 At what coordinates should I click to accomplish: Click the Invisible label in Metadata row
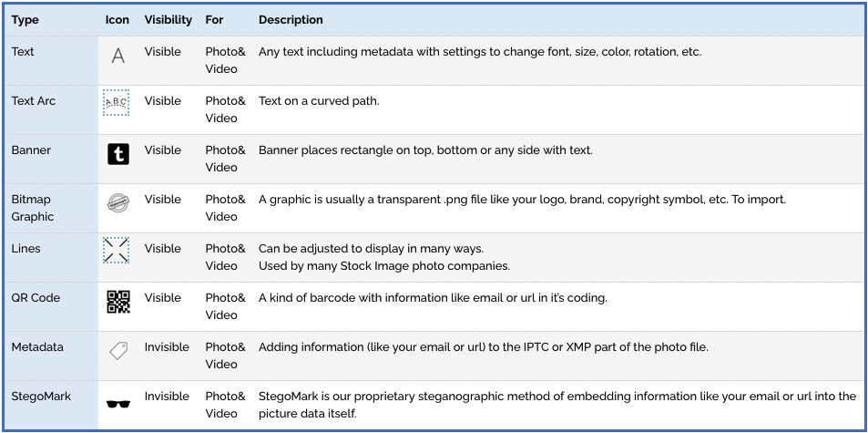[167, 347]
